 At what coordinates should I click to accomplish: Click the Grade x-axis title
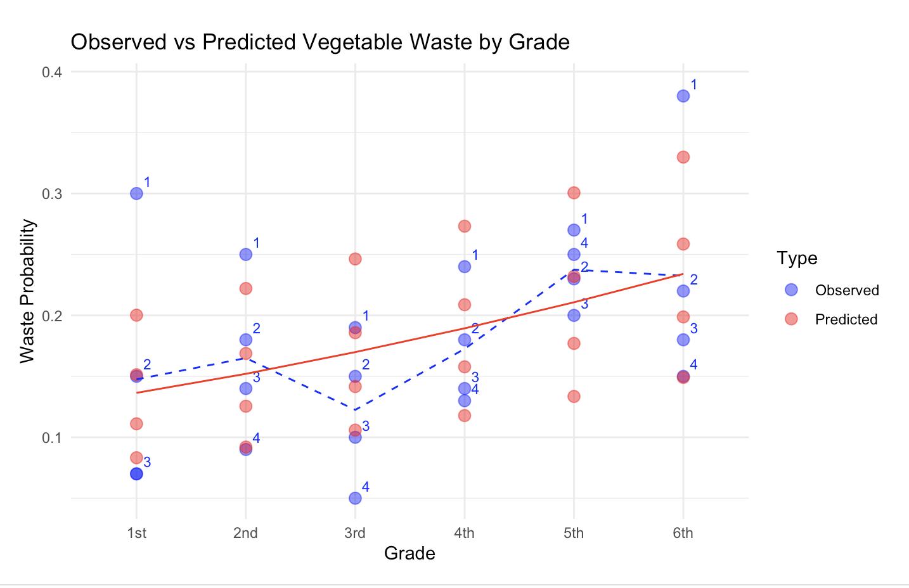pos(409,553)
